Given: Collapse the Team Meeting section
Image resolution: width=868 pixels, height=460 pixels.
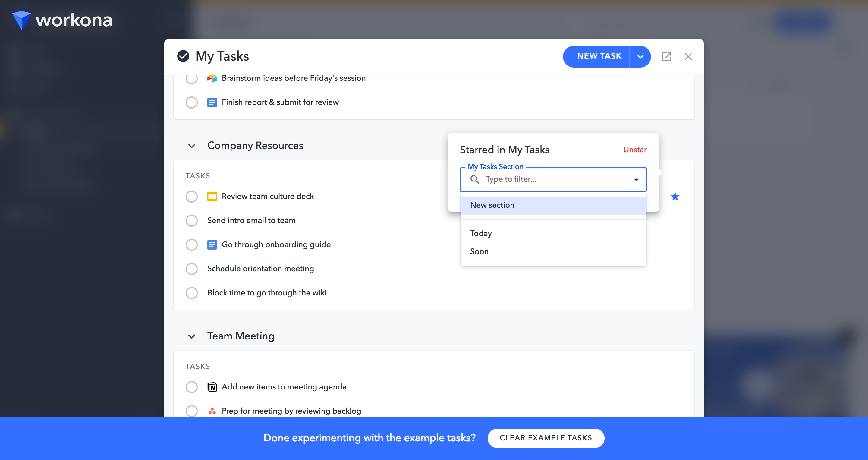Looking at the screenshot, I should 191,336.
